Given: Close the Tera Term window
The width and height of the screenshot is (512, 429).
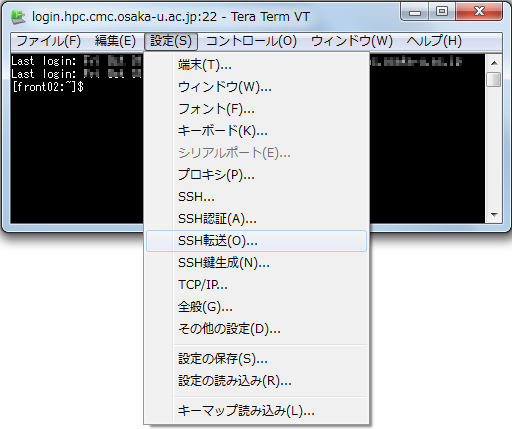Looking at the screenshot, I should pyautogui.click(x=479, y=12).
